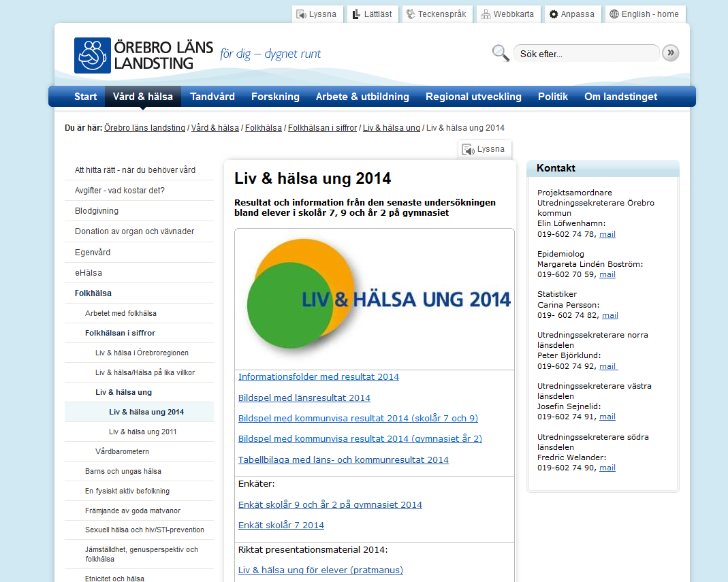
Task: Open Enkät skolår 9 och år 2 link
Action: point(330,504)
